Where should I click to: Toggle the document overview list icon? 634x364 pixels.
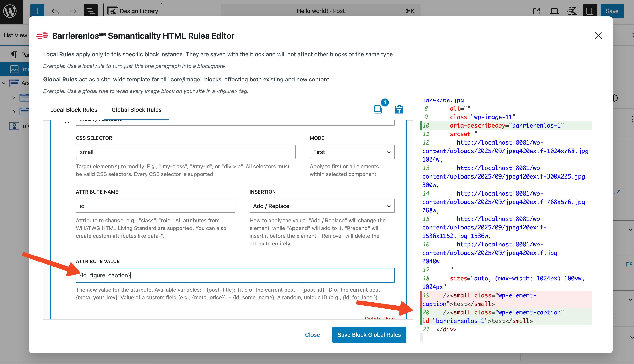90,11
